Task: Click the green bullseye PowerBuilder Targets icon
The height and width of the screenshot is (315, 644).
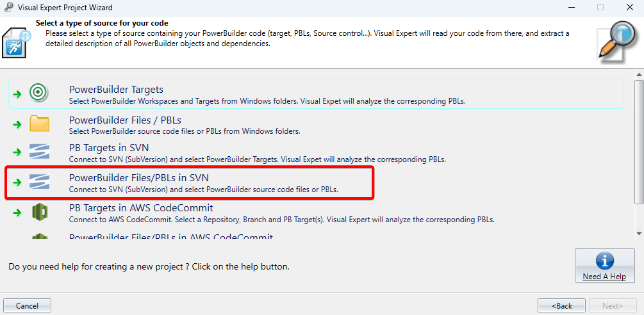Action: [39, 93]
